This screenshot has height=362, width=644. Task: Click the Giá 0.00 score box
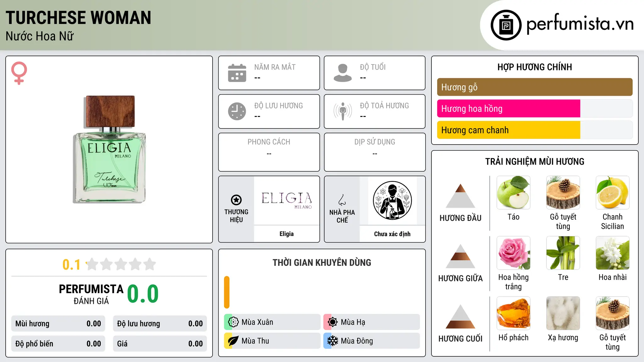pyautogui.click(x=160, y=344)
